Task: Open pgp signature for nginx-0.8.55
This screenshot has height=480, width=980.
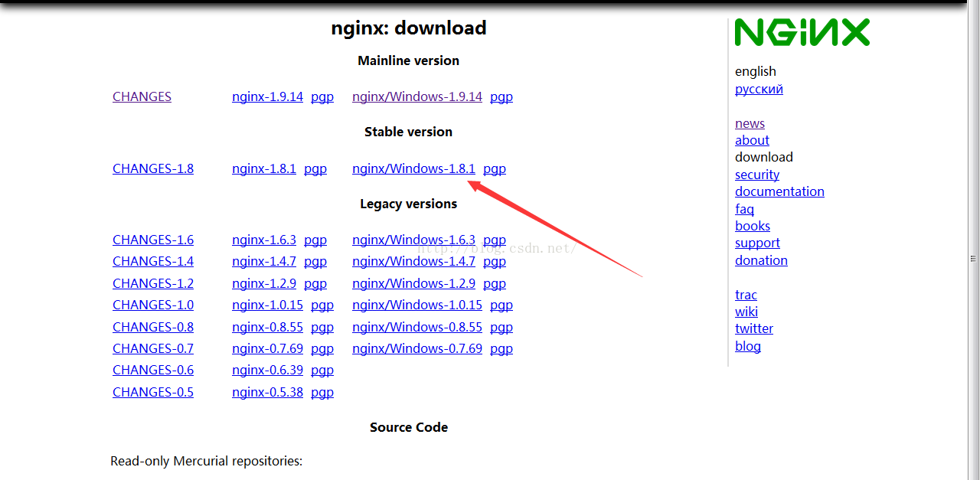Action: (x=322, y=328)
